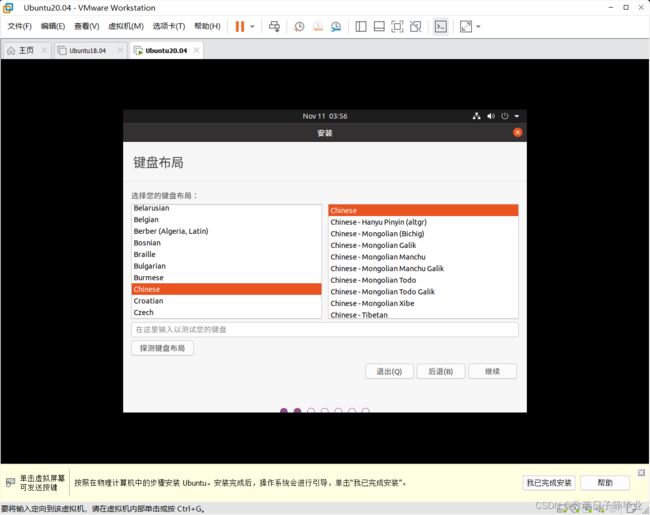The height and width of the screenshot is (515, 650).
Task: Select Braille keyboard language
Action: (x=226, y=254)
